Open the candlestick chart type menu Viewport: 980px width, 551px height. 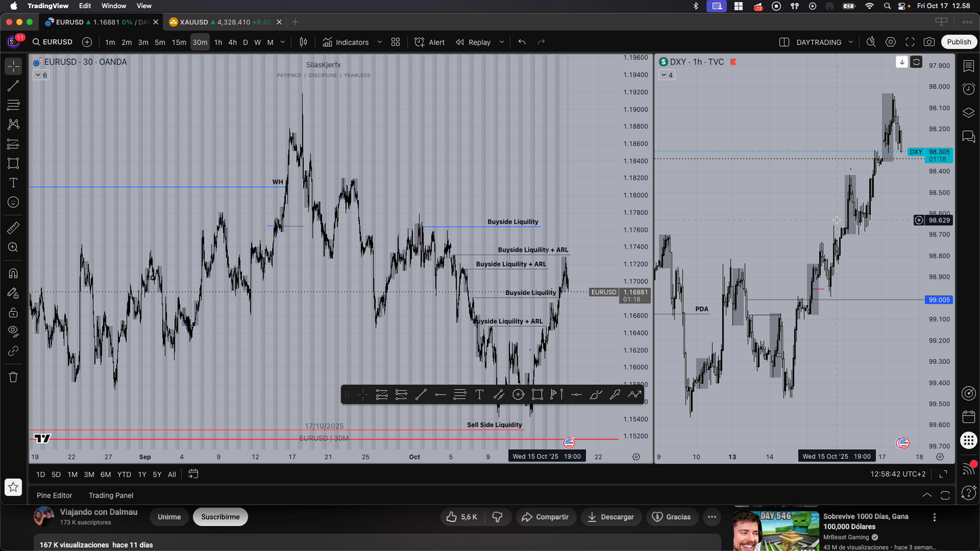pyautogui.click(x=304, y=42)
